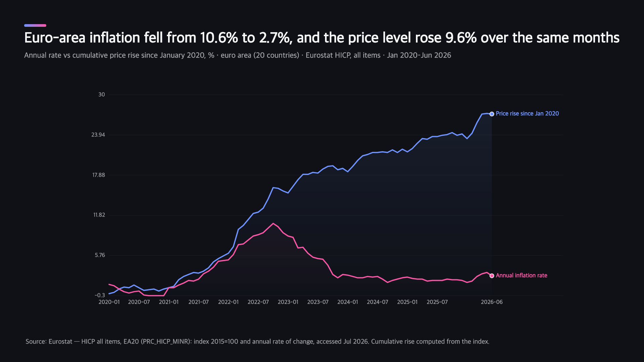644x362 pixels.
Task: Click the 2024-07 x-axis tick label
Action: coord(378,302)
